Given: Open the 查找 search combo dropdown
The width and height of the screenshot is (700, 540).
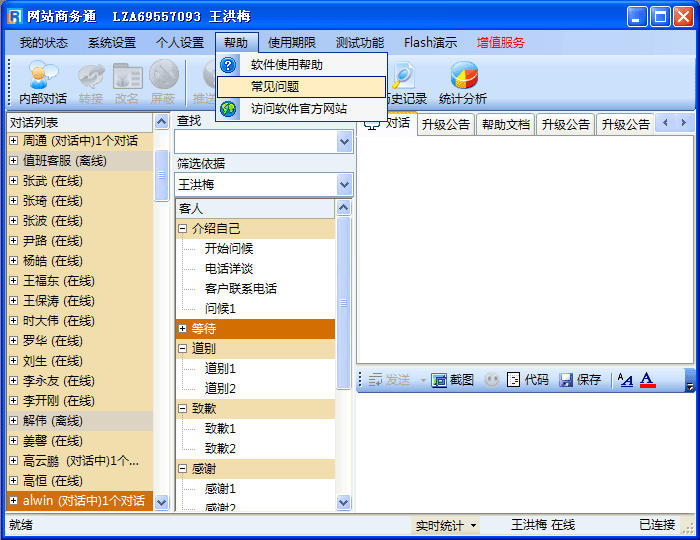Looking at the screenshot, I should tap(344, 142).
